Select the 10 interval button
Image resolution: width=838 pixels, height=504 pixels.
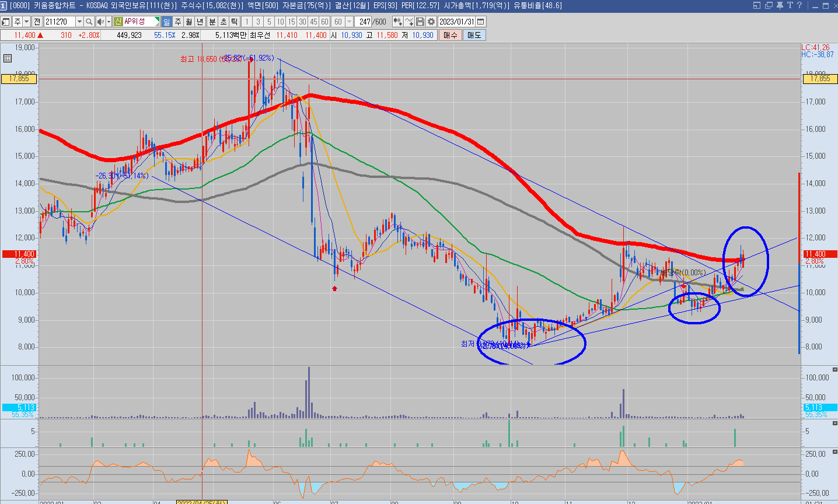(280, 22)
